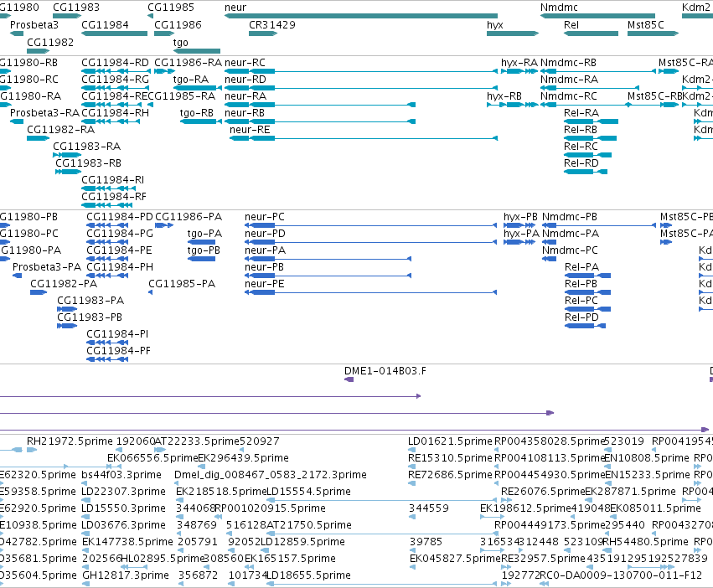This screenshot has height=588, width=713.
Task: Select the Rel gene label
Action: click(x=571, y=24)
